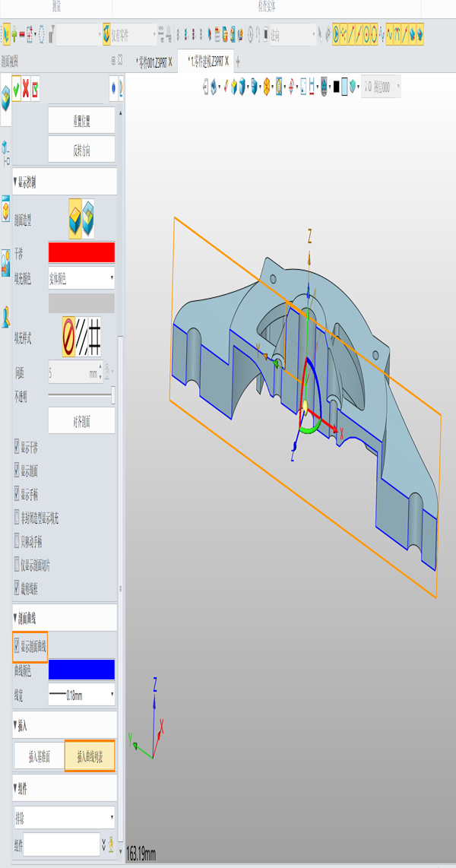Click the clock history toolbar icon
Screen dimensions: 456x868
click(x=250, y=34)
